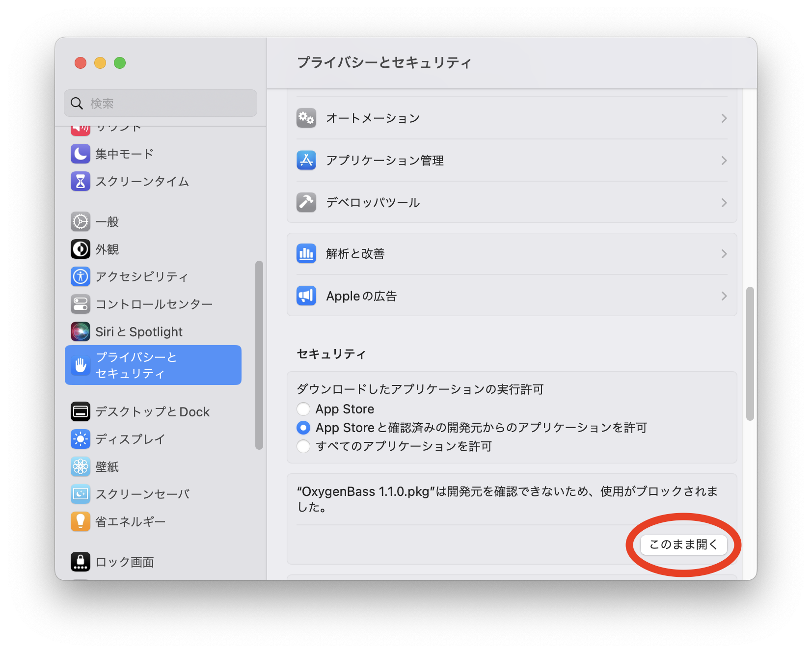Click the General (一般) gear icon

[81, 221]
